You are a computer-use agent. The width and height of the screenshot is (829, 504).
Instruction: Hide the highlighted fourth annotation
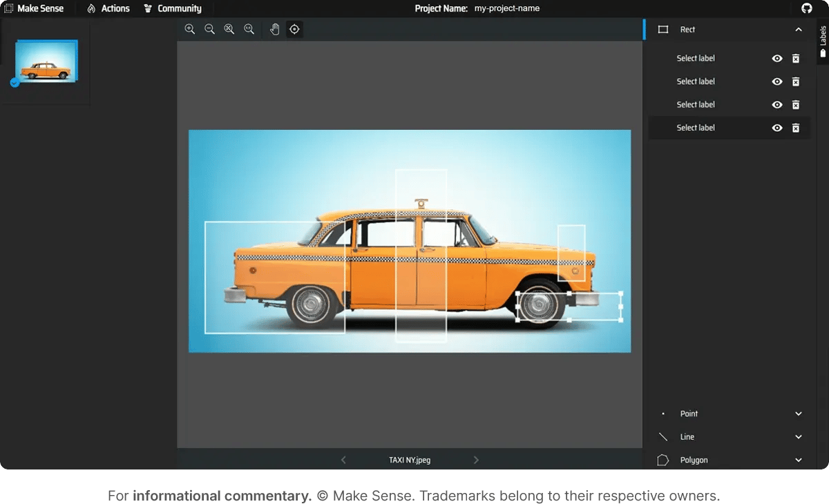pos(777,127)
